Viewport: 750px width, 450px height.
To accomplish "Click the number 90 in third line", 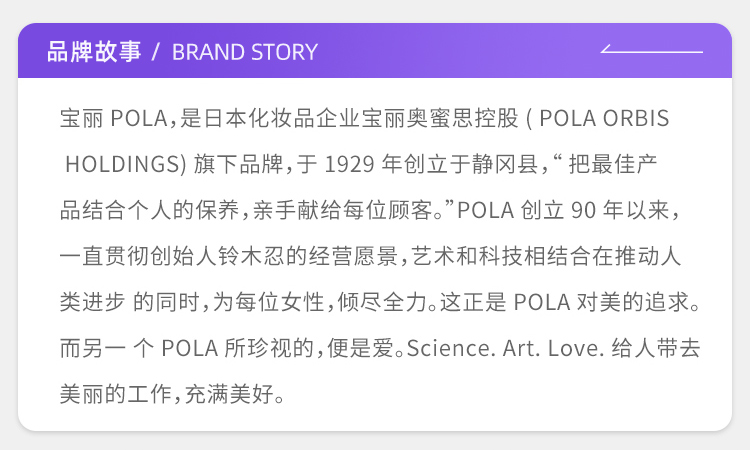I will click(x=583, y=210).
